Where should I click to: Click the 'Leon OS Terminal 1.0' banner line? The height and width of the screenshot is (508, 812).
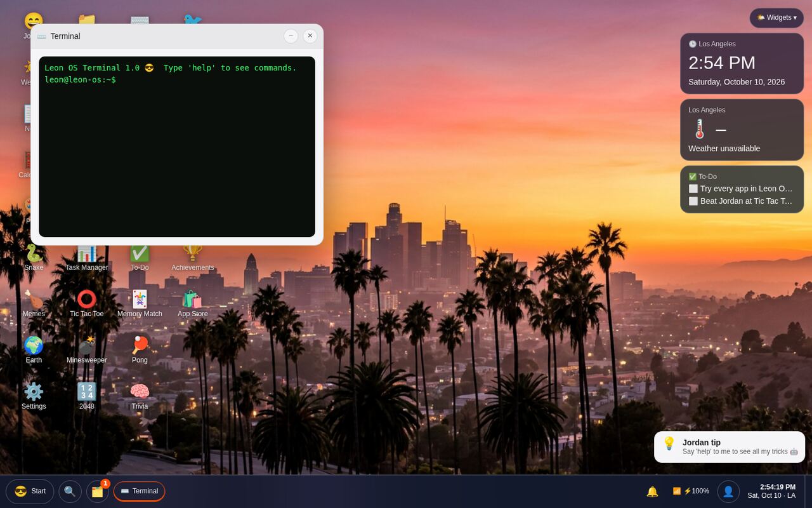pos(170,68)
